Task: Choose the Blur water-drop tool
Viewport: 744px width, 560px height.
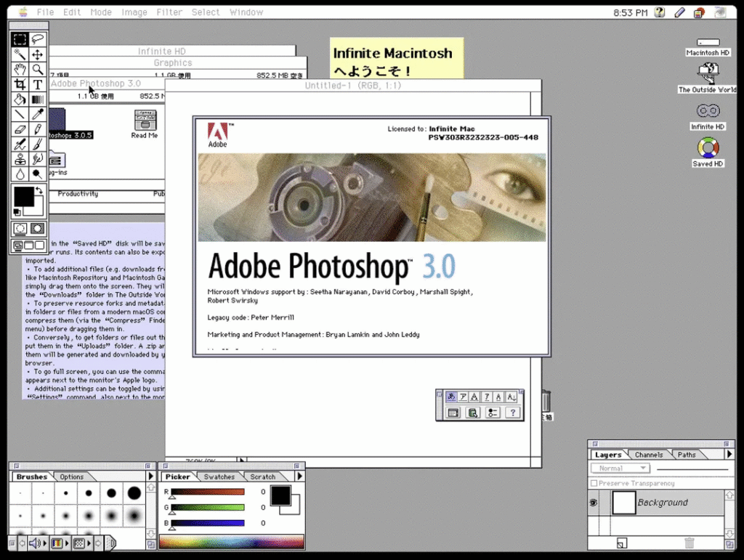Action: (x=20, y=174)
